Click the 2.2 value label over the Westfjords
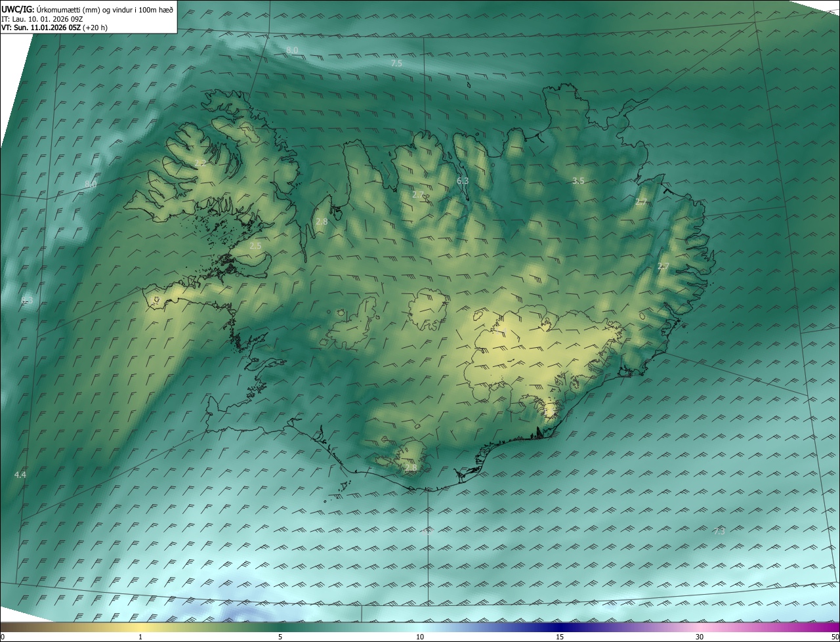The width and height of the screenshot is (840, 642). coord(200,163)
